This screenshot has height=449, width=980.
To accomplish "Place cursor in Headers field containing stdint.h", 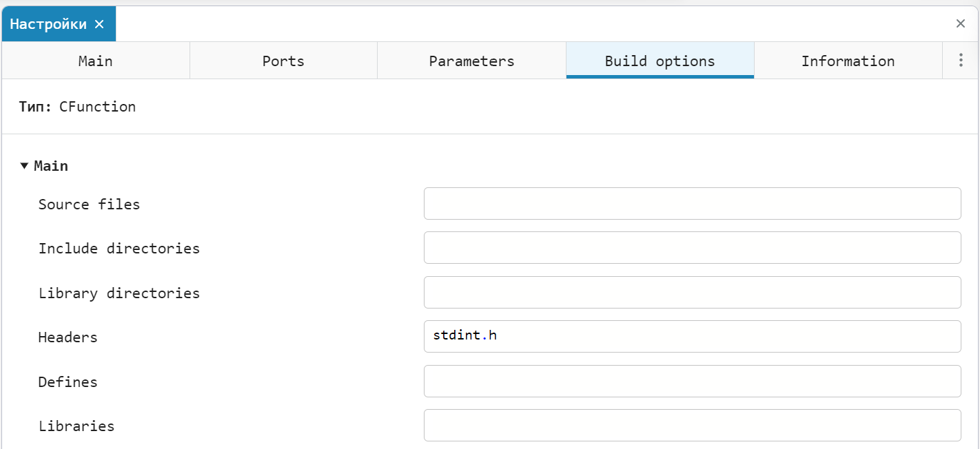I will pyautogui.click(x=692, y=337).
